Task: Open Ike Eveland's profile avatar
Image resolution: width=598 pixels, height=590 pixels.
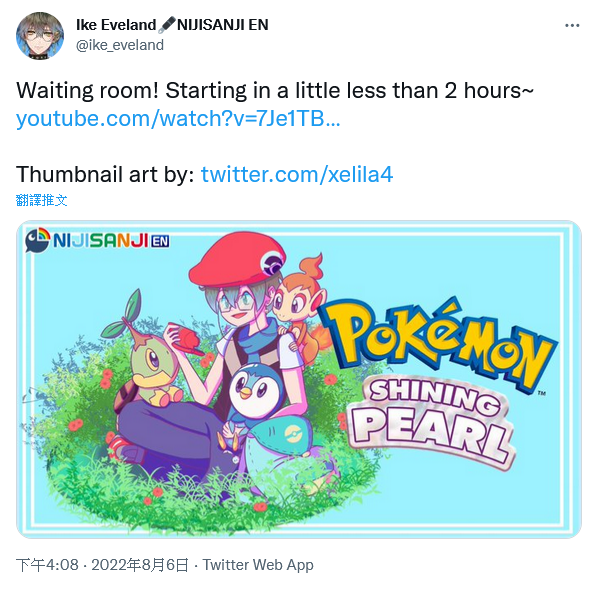Action: 40,35
